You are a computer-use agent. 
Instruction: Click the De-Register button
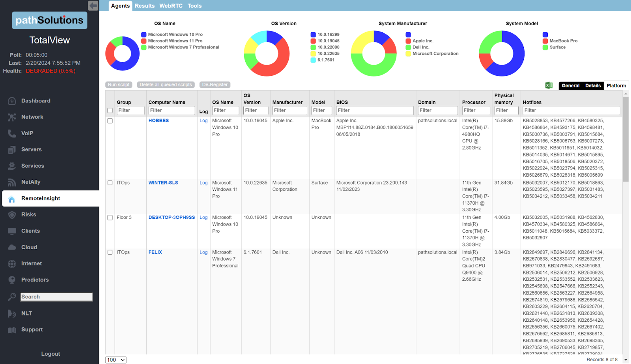215,84
